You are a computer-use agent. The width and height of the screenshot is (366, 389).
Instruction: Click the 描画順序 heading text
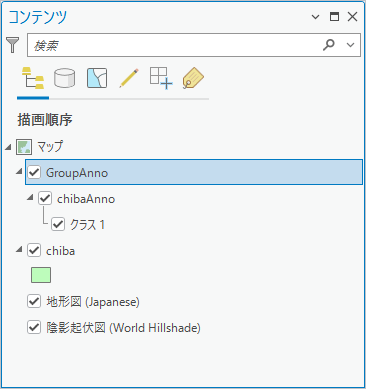[45, 120]
